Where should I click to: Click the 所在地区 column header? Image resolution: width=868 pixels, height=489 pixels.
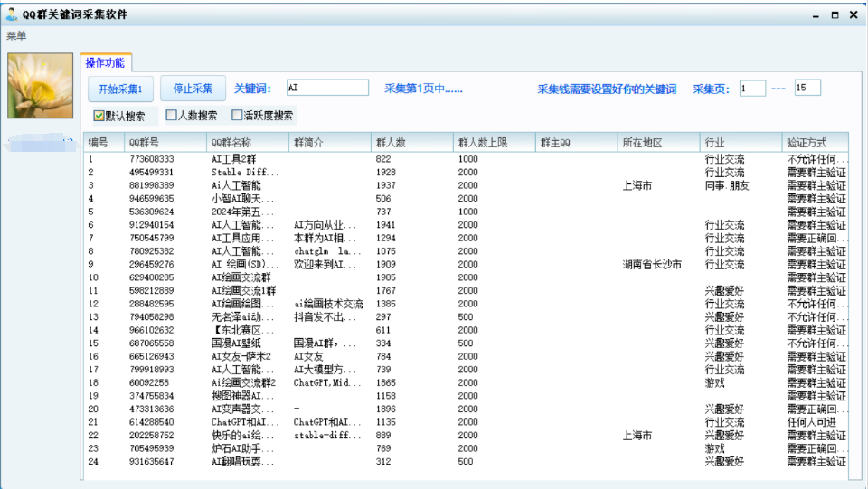(x=659, y=142)
